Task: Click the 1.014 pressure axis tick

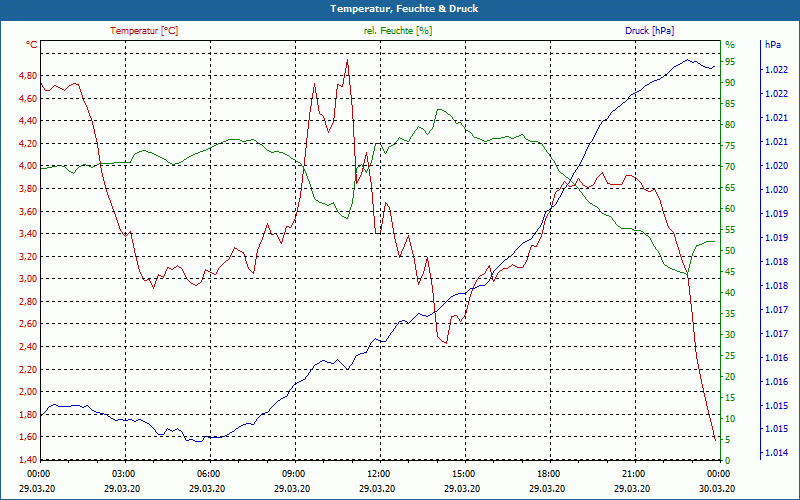Action: pyautogui.click(x=776, y=453)
